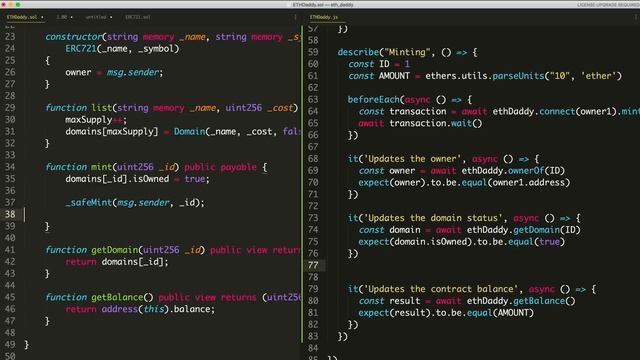Click 'return domains[_id];' on line 42
The height and width of the screenshot is (360, 640).
pos(117,262)
